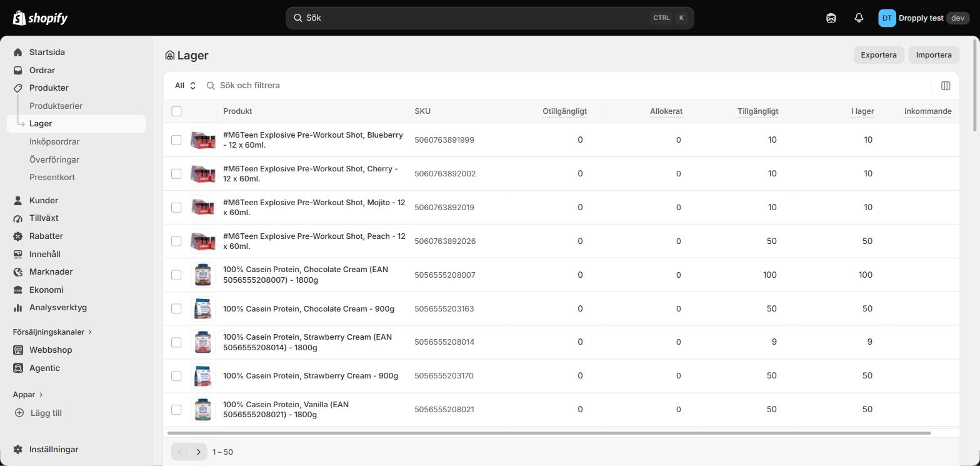Check the Casein Chocolate Cream 900g row
The image size is (980, 466).
[176, 309]
